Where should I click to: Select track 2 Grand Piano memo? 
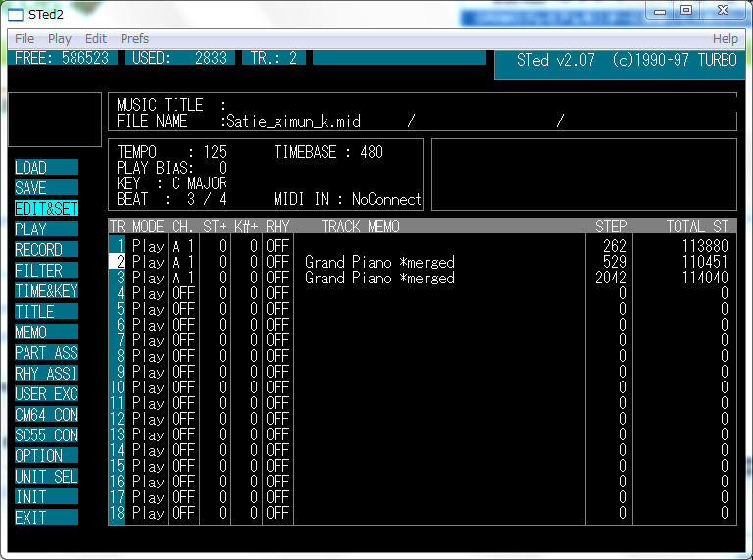[379, 263]
